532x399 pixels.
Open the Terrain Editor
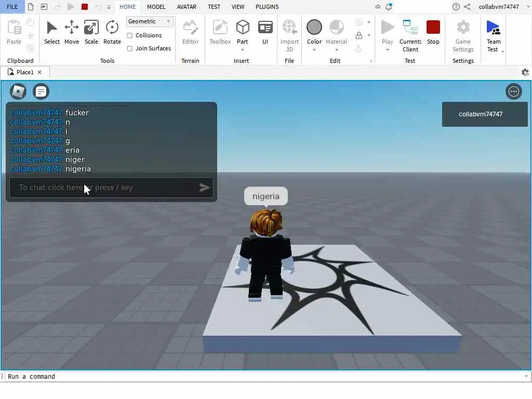coord(190,33)
